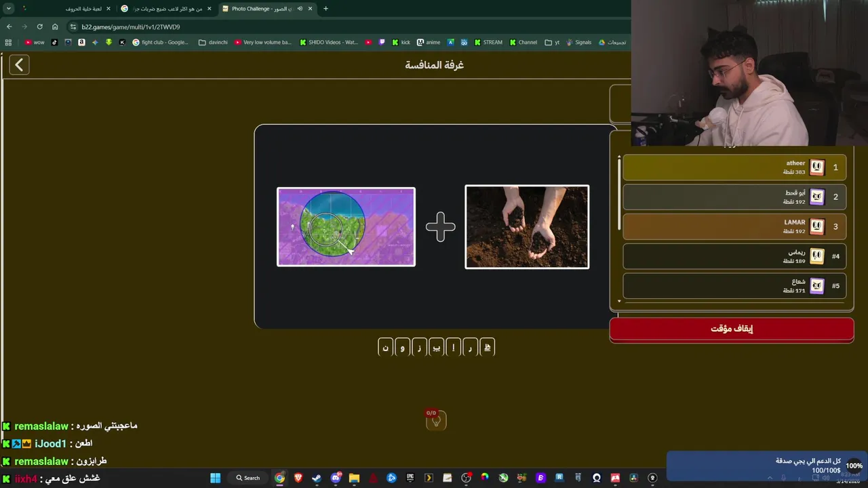Image resolution: width=868 pixels, height=488 pixels.
Task: Open the Windows Start menu
Action: 215,478
